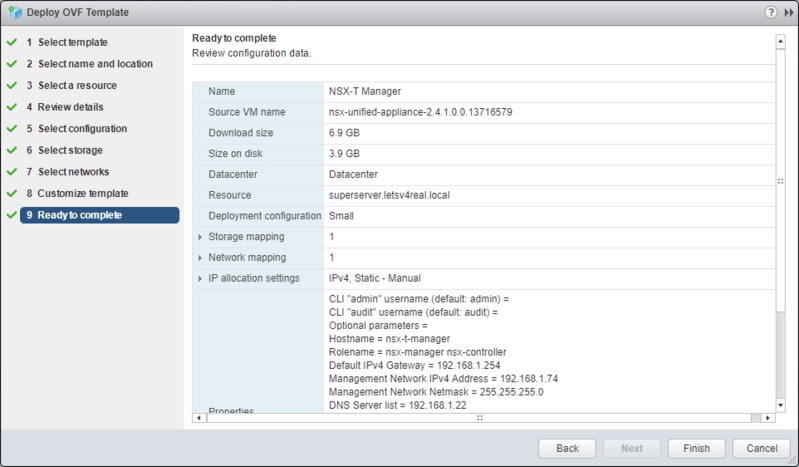Viewport: 799px width, 467px height.
Task: Go to step 2 Select name and location
Action: point(95,64)
